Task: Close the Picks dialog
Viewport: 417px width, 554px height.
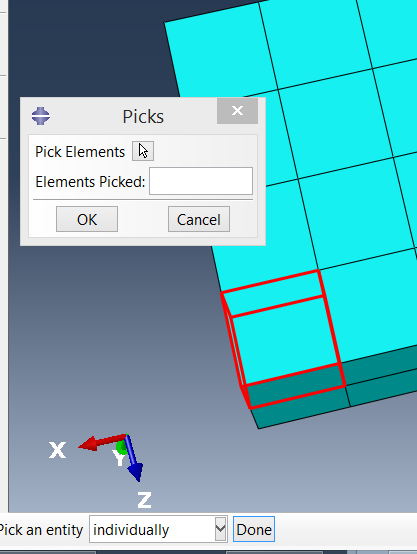Action: 237,111
